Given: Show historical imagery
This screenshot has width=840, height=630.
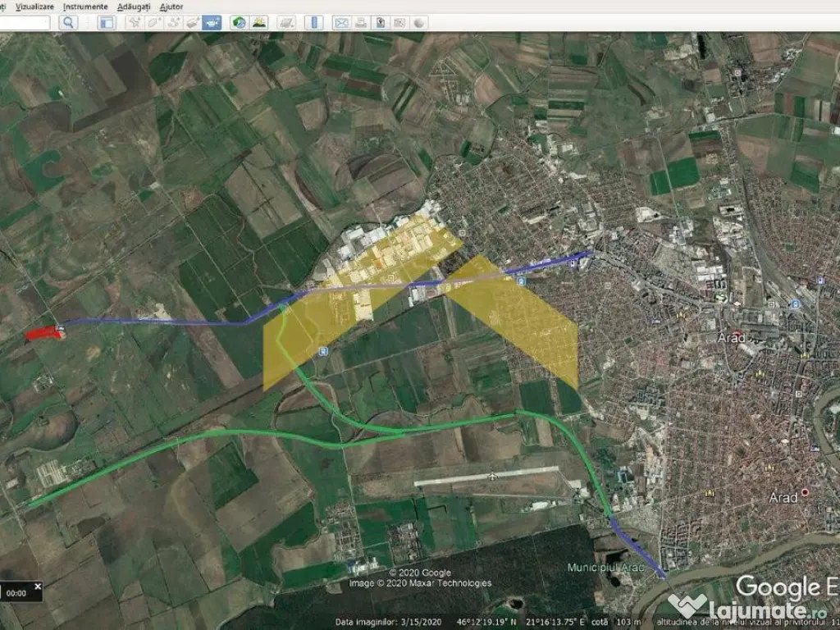Looking at the screenshot, I should click(x=239, y=23).
